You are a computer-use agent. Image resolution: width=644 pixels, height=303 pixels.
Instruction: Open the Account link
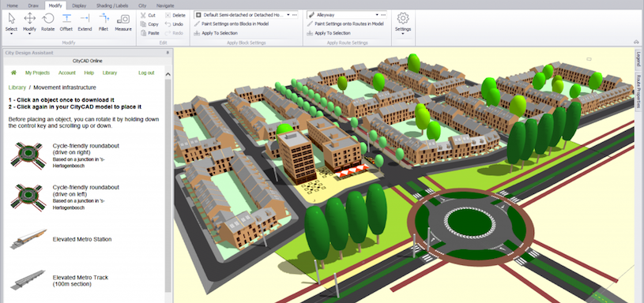[x=67, y=73]
